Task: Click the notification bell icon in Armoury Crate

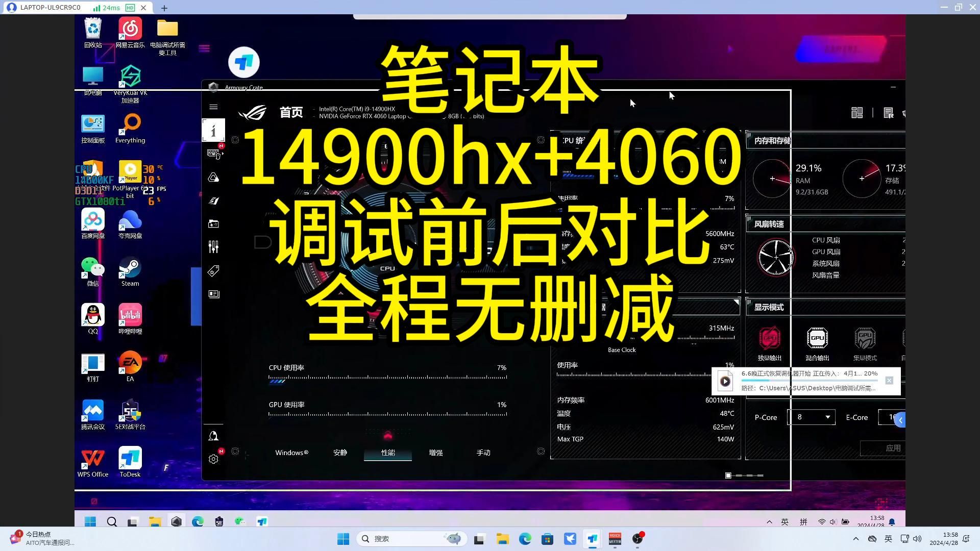Action: click(x=213, y=435)
